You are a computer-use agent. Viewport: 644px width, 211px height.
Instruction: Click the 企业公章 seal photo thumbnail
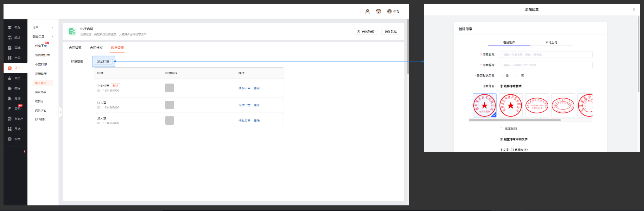[170, 88]
